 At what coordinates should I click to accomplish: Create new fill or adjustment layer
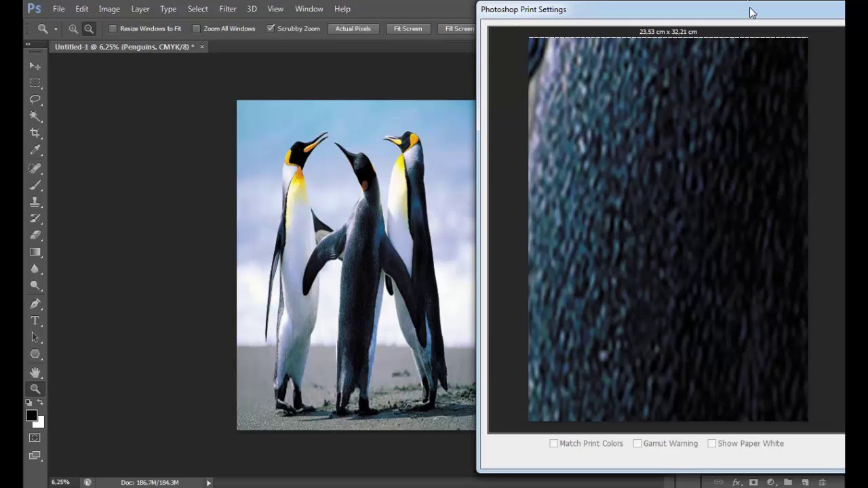[x=771, y=483]
